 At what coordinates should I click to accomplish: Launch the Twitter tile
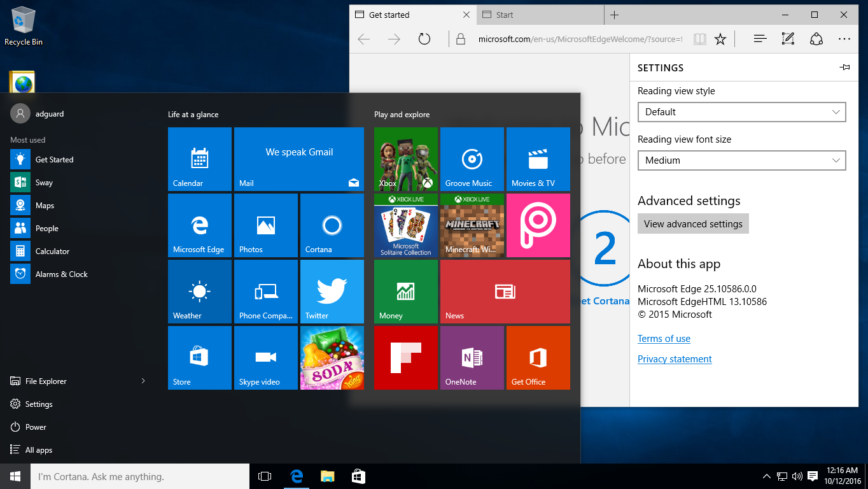tap(332, 292)
